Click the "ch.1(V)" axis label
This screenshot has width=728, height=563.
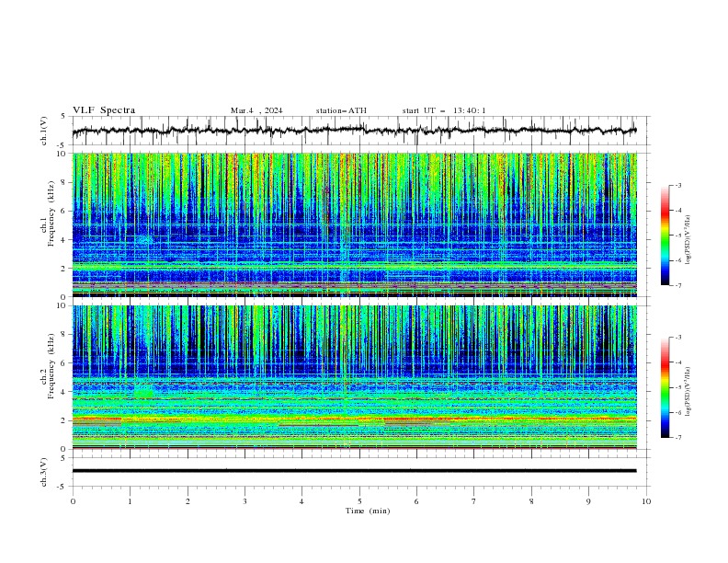click(x=44, y=131)
